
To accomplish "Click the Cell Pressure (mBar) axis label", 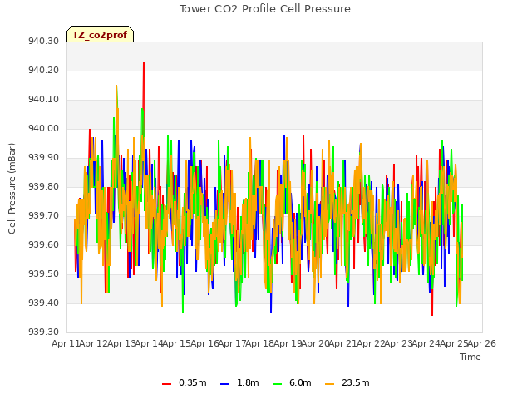I will pyautogui.click(x=12, y=189).
